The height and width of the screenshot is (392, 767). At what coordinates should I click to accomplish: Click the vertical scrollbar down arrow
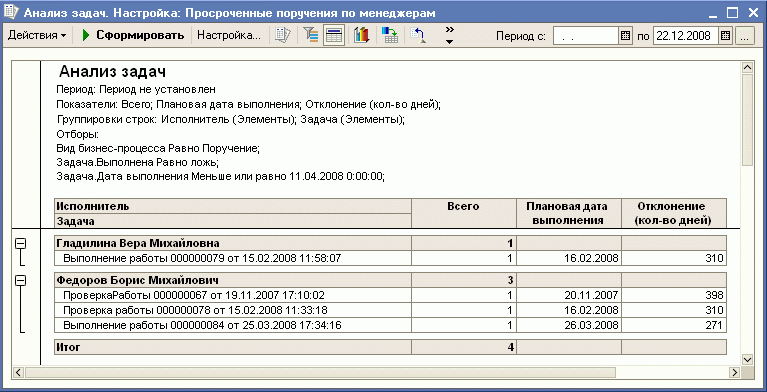tap(747, 360)
